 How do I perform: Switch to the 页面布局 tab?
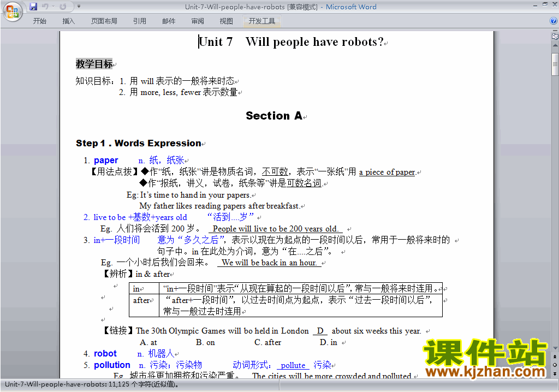tap(104, 21)
